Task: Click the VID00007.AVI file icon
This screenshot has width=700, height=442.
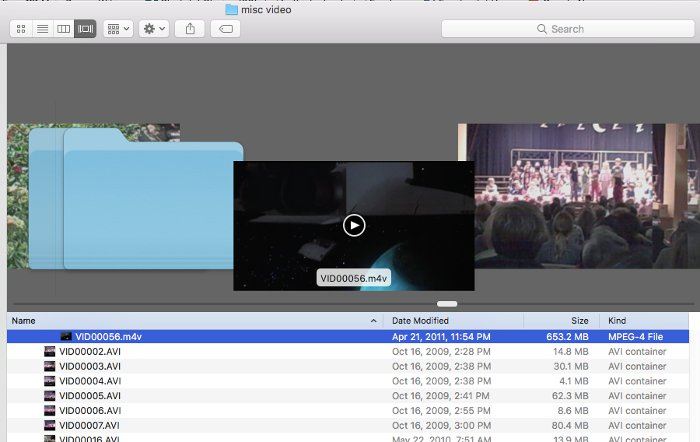Action: (x=50, y=425)
